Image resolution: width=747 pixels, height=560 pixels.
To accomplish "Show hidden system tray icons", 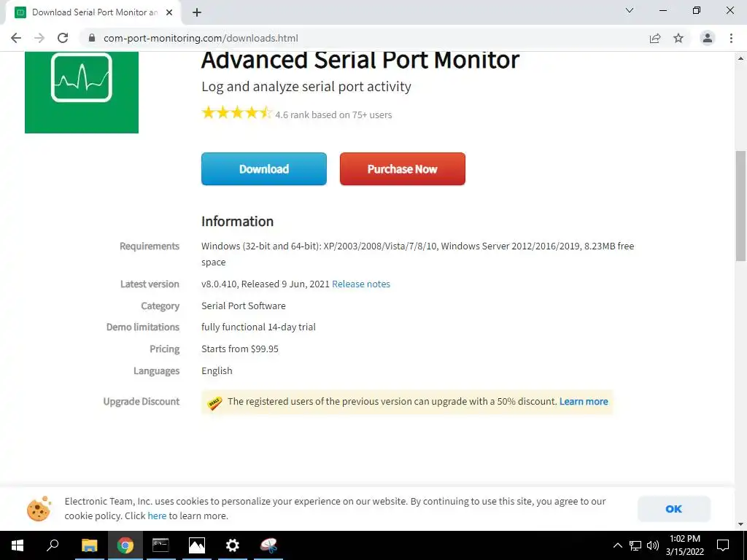I will [617, 545].
